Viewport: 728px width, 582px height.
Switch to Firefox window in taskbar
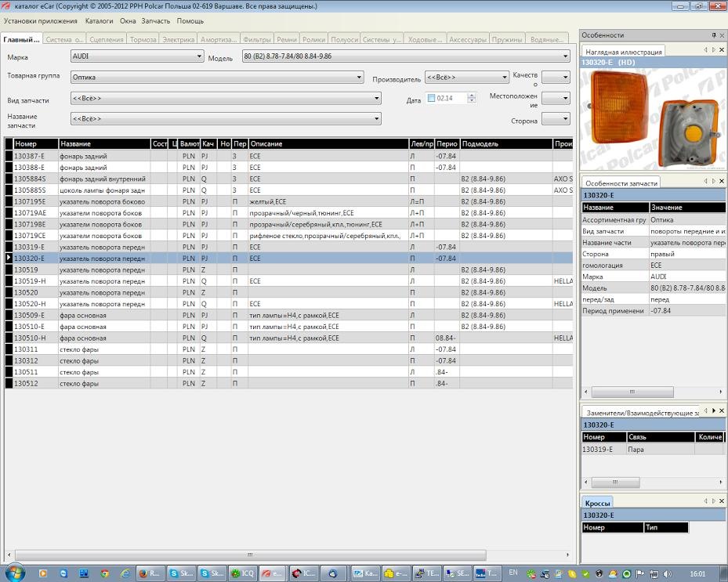(x=150, y=573)
